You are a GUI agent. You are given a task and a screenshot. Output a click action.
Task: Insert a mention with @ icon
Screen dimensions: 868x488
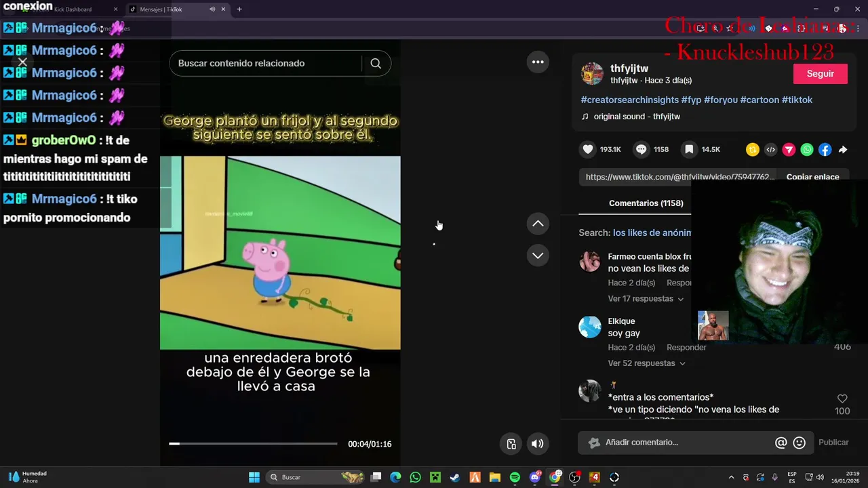point(781,443)
